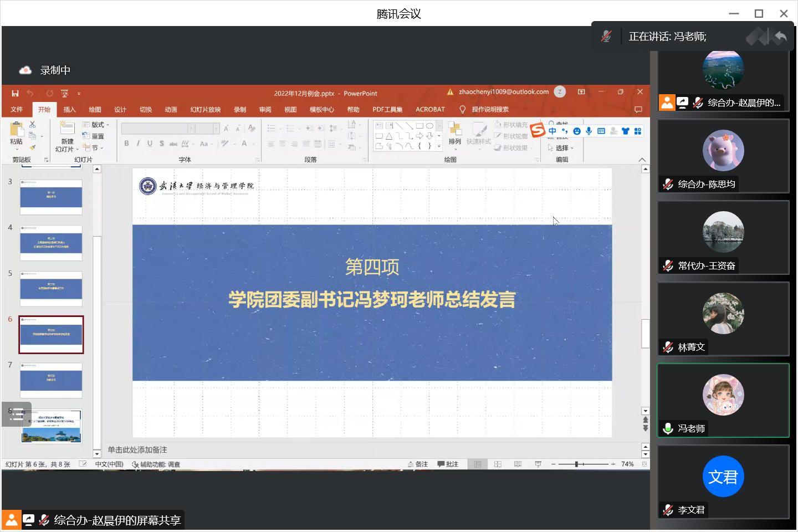Image resolution: width=798 pixels, height=532 pixels.
Task: Click the Save icon in PowerPoint
Action: pos(15,93)
